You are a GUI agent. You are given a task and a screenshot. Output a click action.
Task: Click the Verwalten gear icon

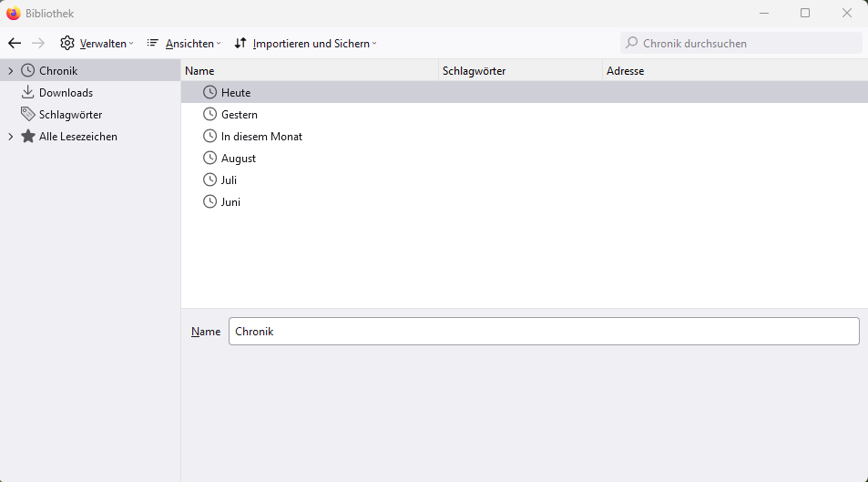[x=67, y=43]
